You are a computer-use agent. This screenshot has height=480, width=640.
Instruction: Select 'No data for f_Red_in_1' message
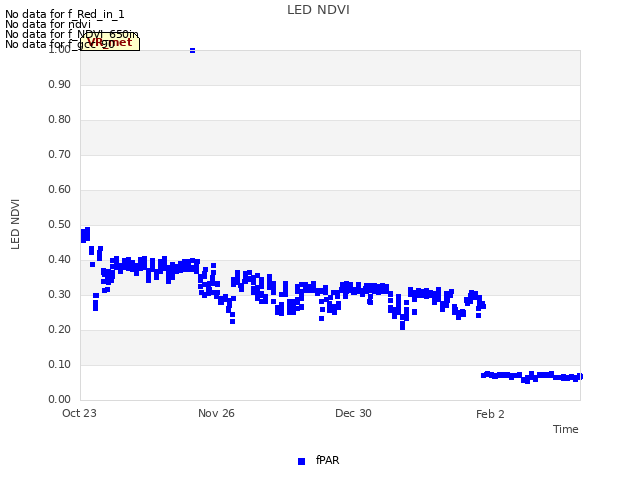click(x=64, y=14)
